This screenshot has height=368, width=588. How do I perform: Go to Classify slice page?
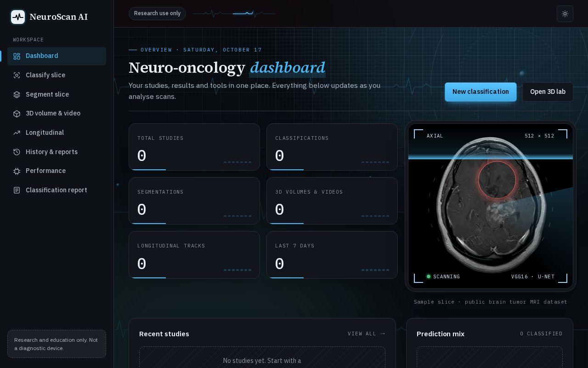click(x=57, y=75)
